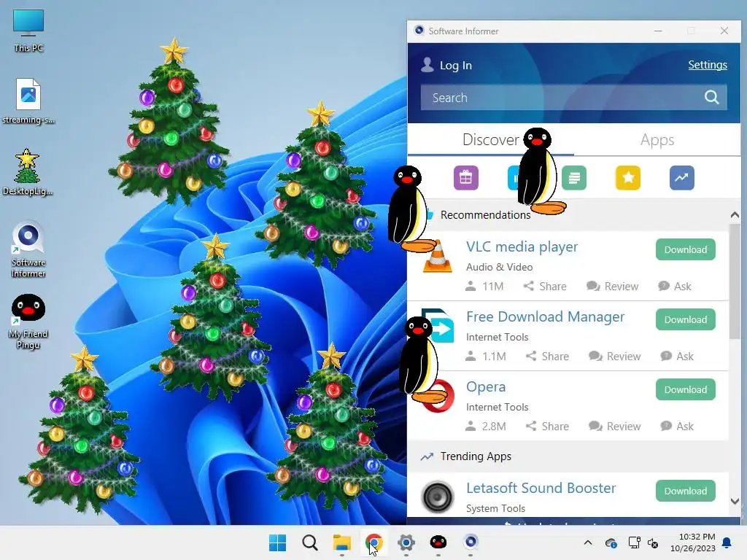Click the 2.8M users count for Opera
Viewport: 747px width, 560px height.
pos(485,426)
